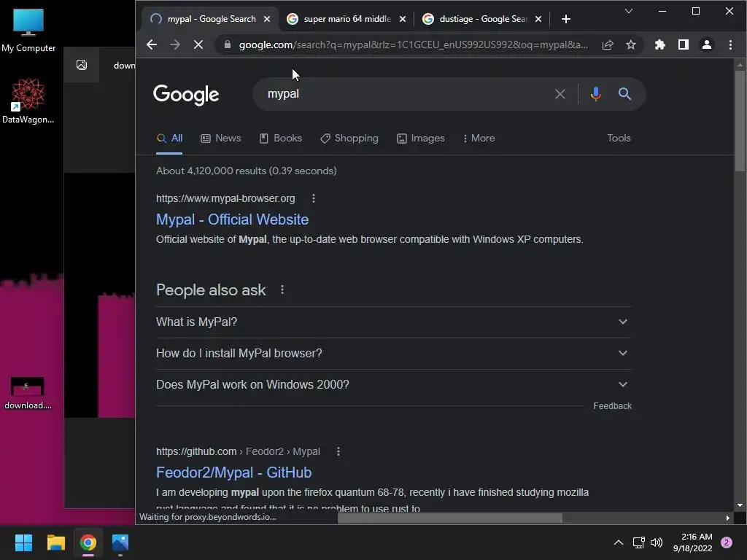
Task: Click the About 4,120,000 results text
Action: 247,171
